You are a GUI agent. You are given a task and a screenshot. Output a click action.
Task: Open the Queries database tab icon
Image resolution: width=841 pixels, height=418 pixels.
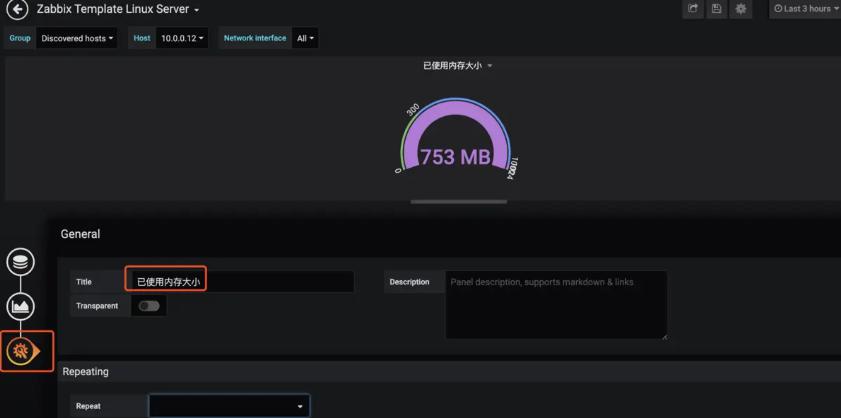(20, 262)
